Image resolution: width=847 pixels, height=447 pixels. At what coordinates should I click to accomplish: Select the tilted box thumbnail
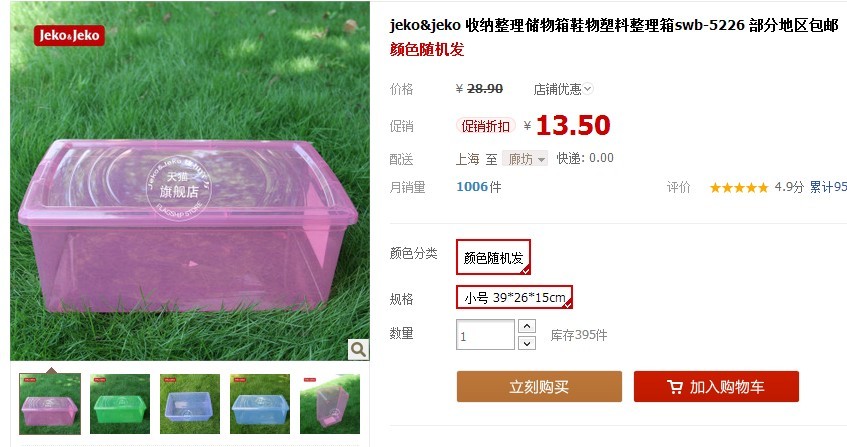point(330,404)
